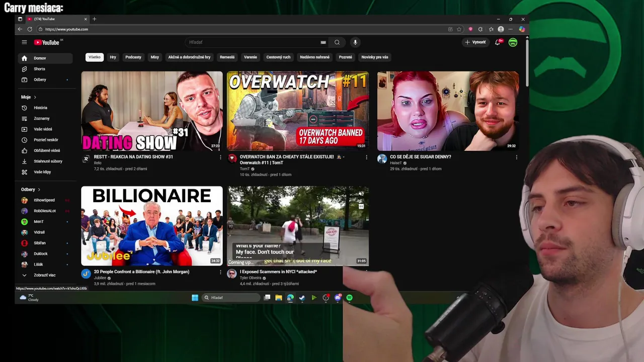Select the Podcasty filter chip
This screenshot has height=362, width=644.
coord(133,57)
